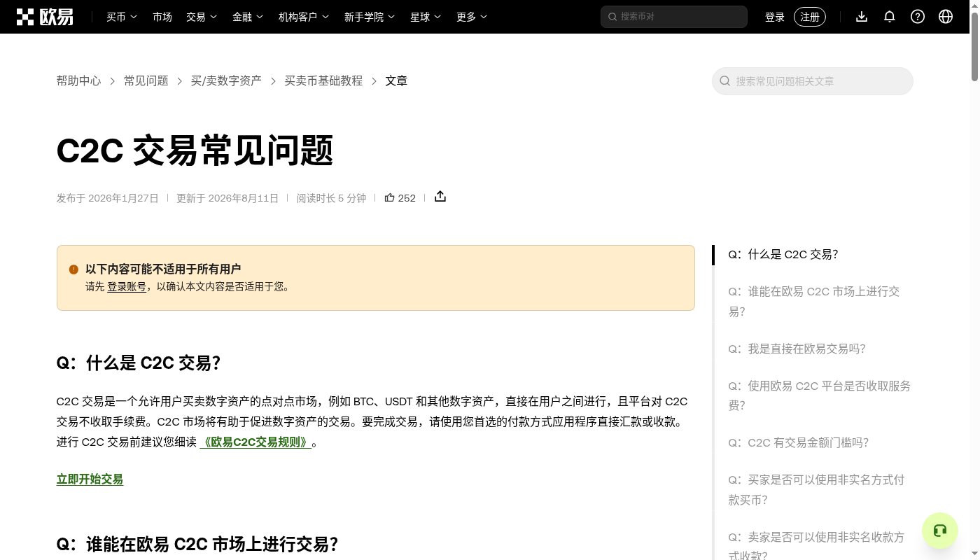Focus the 搜索常见问题相关文章 search box
This screenshot has width=980, height=560.
(813, 81)
